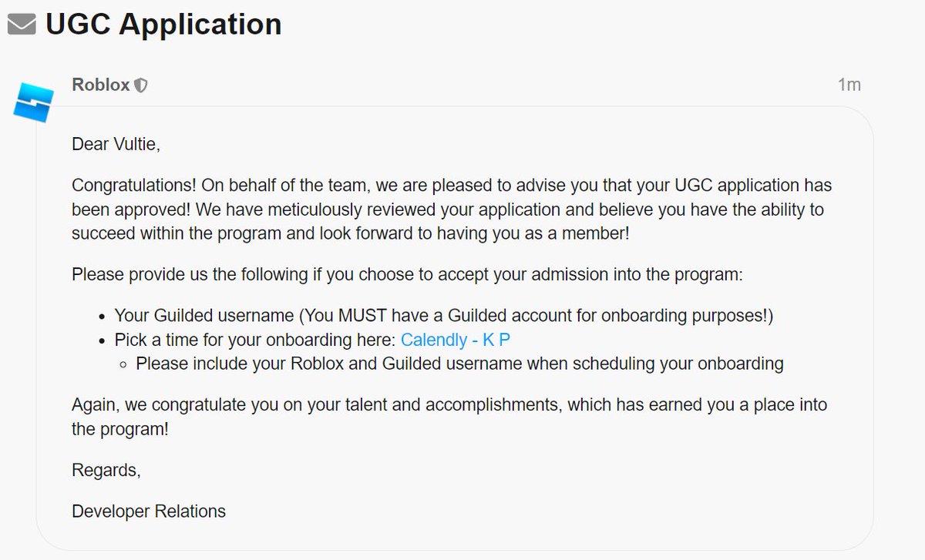The width and height of the screenshot is (925, 560).
Task: Click the bullet dot before 'Pick a time'
Action: [103, 340]
